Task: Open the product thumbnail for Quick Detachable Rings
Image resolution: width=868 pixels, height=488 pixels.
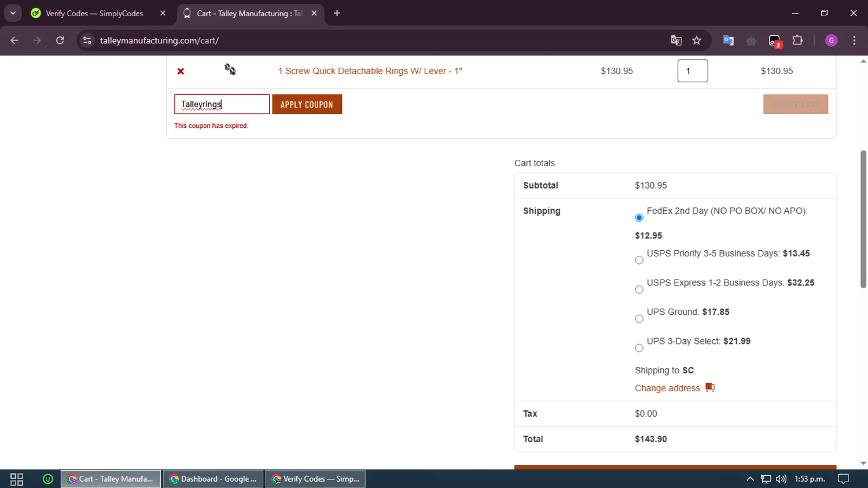Action: pos(230,70)
